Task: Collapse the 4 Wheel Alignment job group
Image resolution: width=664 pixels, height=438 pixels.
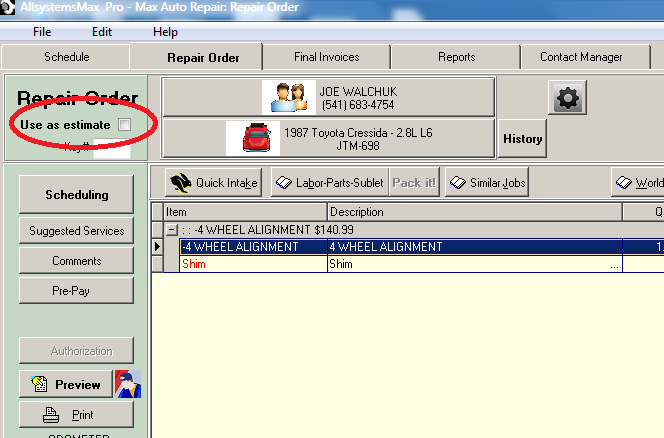Action: point(171,230)
